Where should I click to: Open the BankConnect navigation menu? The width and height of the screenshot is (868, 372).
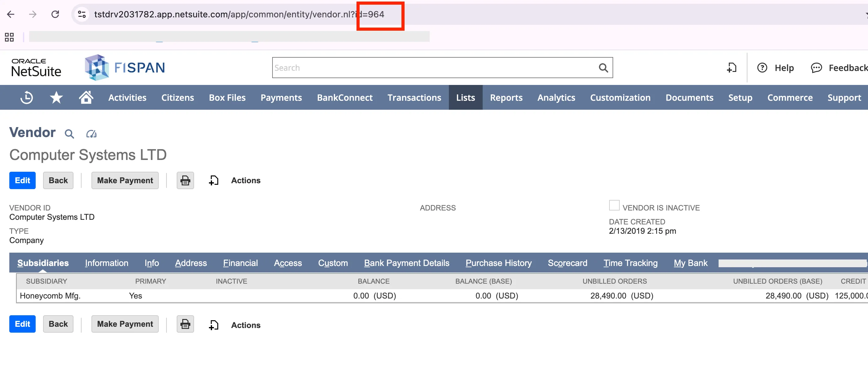click(x=345, y=97)
